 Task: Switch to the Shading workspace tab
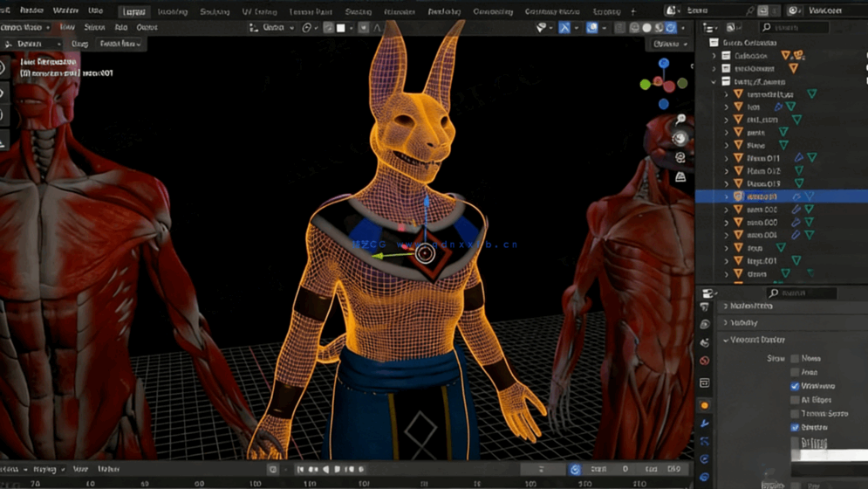pos(359,11)
